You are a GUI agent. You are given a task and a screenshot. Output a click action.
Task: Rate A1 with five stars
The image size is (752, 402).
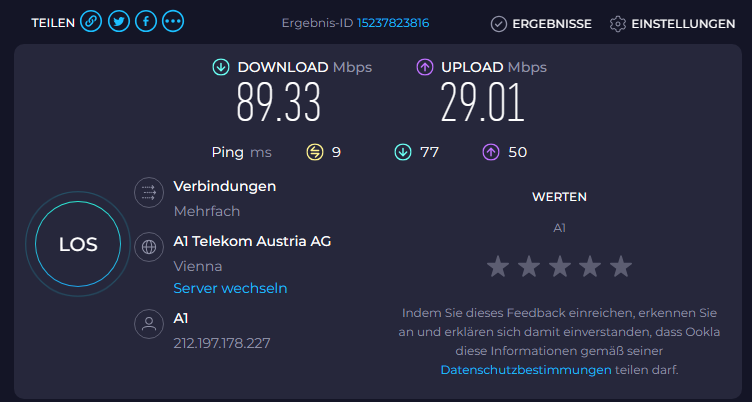[x=621, y=267]
